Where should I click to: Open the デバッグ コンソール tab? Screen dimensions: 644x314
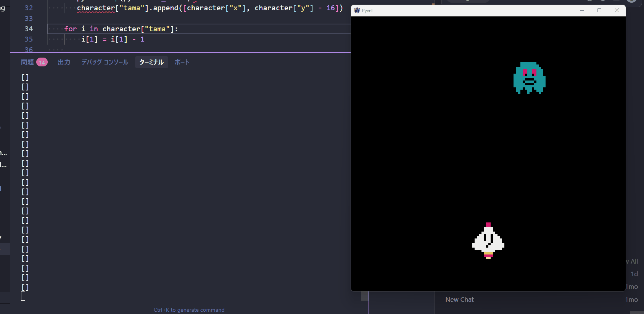click(x=105, y=62)
